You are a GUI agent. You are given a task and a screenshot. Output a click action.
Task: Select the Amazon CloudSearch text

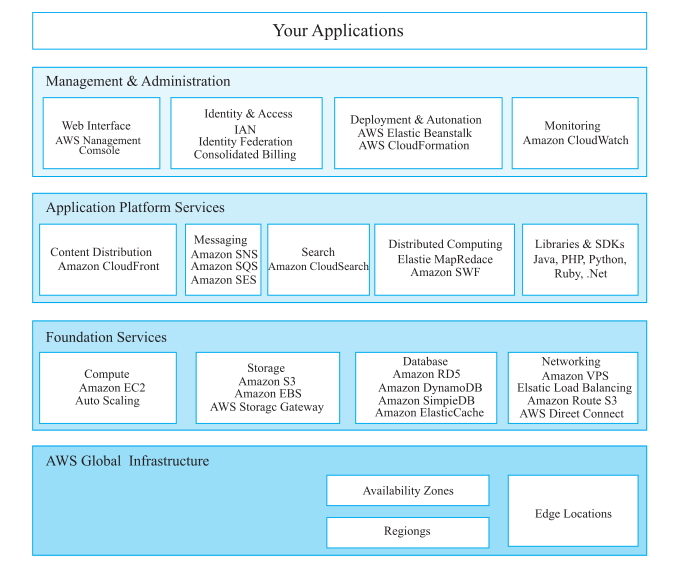(318, 266)
